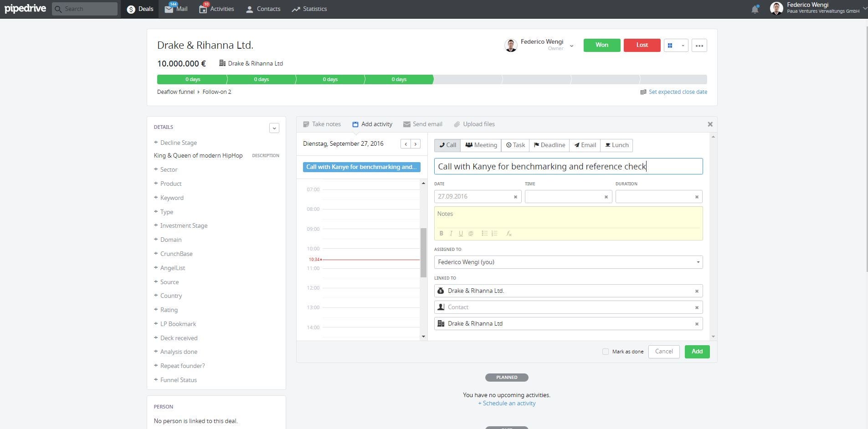Click the @ mention icon in Notes

coord(471,233)
